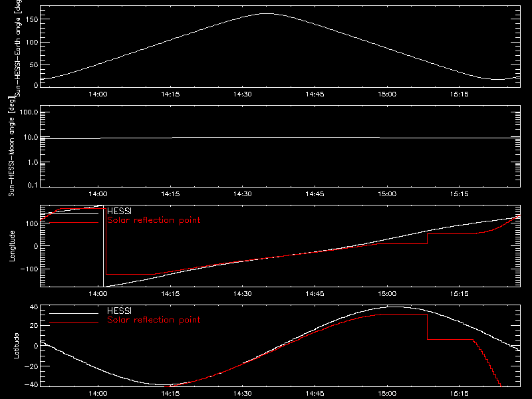Click the 100 tick label on Earth angle plot
The width and height of the screenshot is (532, 399).
click(x=32, y=42)
